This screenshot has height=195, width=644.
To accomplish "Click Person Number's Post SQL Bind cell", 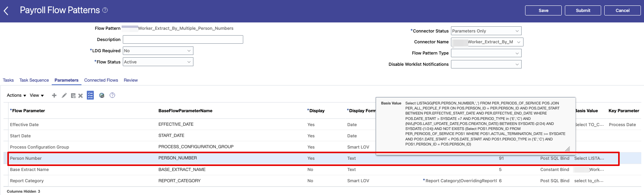I will point(555,158).
